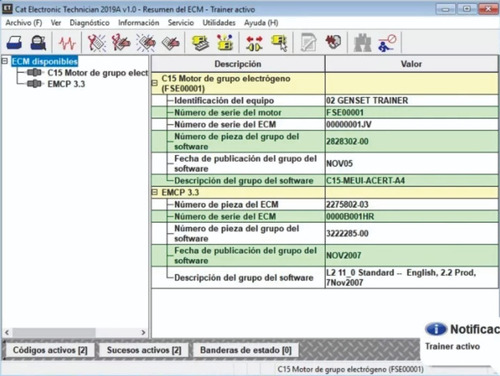This screenshot has width=500, height=376.
Task: Select the value 0000B001HR
Action: click(x=350, y=217)
